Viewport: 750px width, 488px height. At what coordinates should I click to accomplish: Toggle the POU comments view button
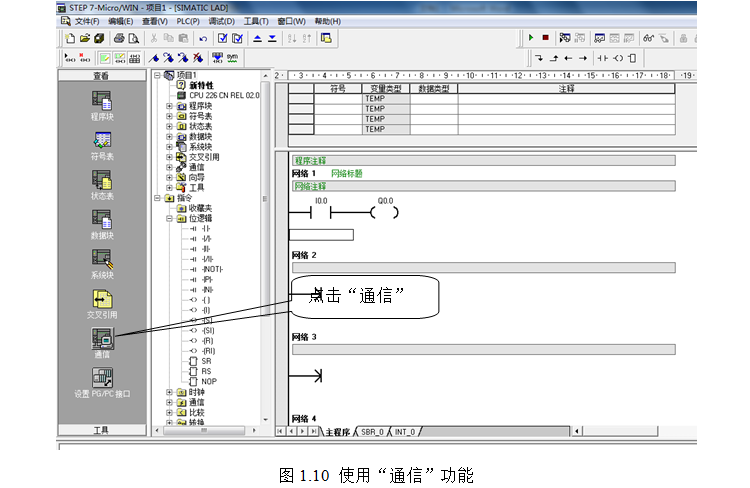105,58
